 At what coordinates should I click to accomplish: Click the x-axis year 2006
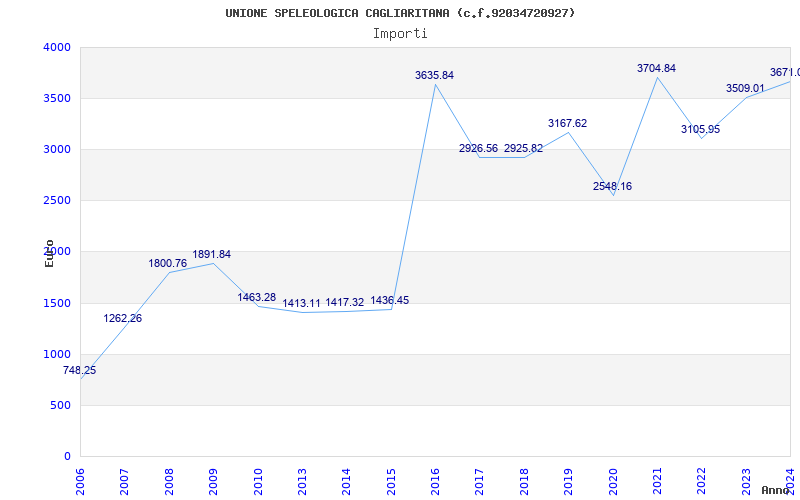80,482
